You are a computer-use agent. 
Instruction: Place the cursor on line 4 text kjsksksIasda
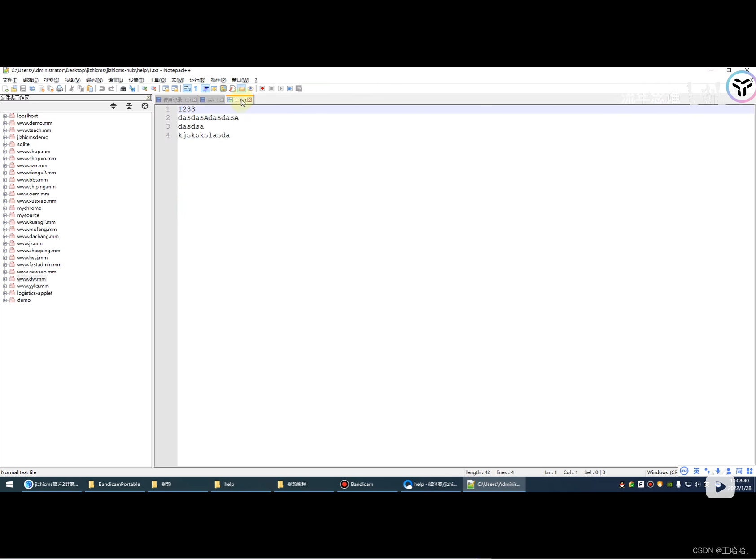[x=204, y=135]
